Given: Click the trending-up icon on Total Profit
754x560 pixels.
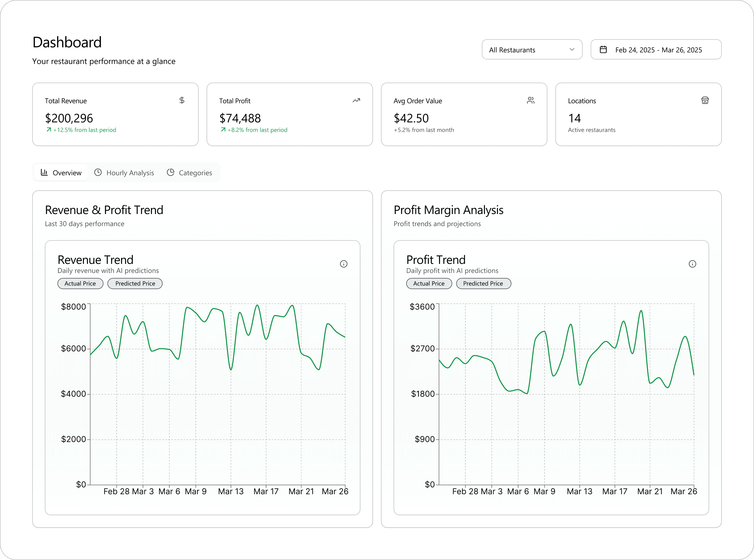Looking at the screenshot, I should 356,100.
